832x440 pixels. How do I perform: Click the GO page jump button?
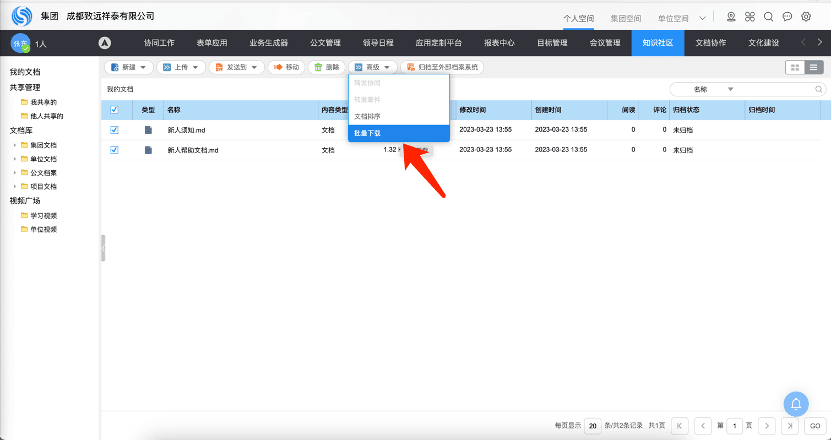point(815,426)
